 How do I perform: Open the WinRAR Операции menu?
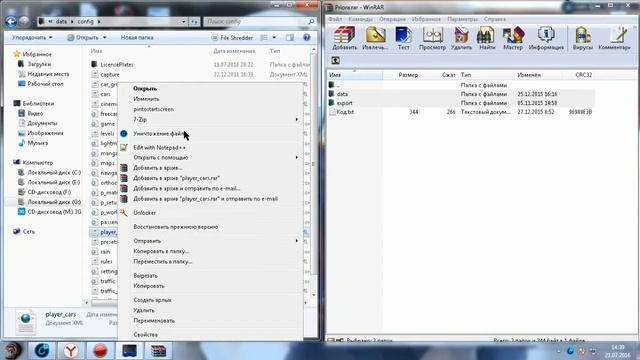click(392, 19)
